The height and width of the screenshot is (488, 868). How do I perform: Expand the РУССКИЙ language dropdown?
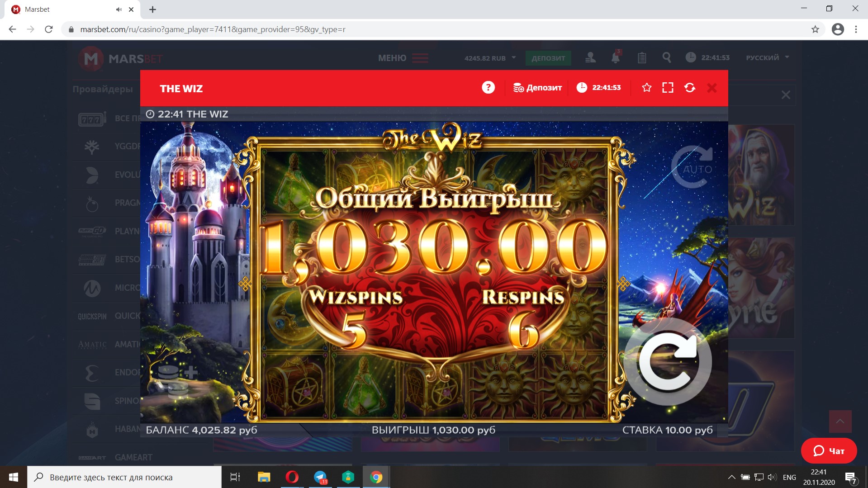(x=768, y=57)
